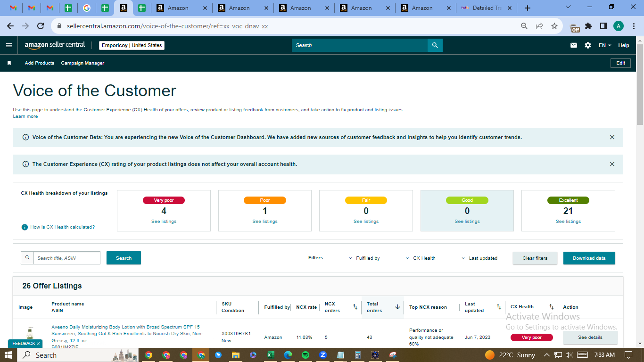
Task: Go back to the previous page in Chrome
Action: click(x=10, y=26)
